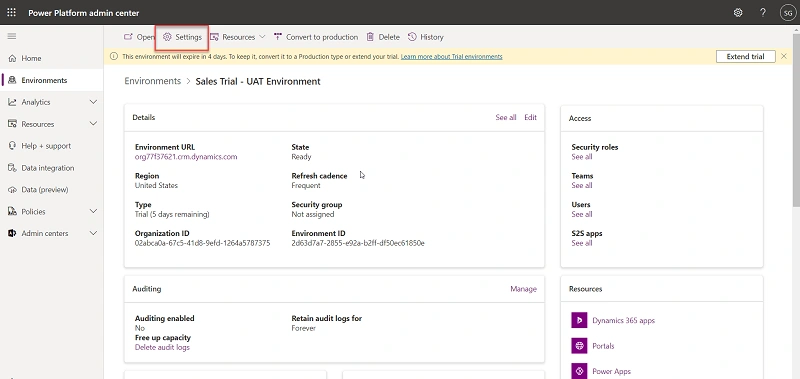Click the Open icon in the command bar
Image resolution: width=800 pixels, height=379 pixels.
click(128, 37)
